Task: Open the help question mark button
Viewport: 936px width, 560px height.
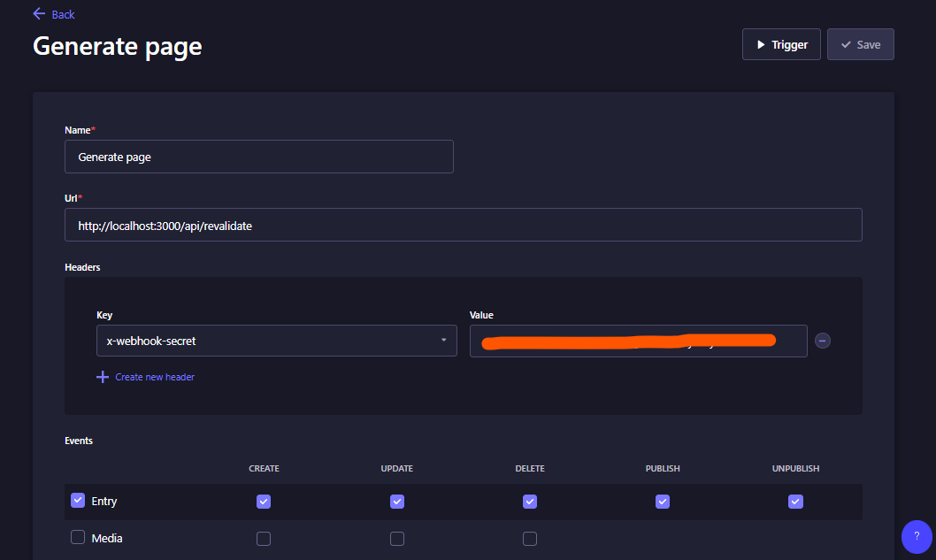Action: pos(917,536)
